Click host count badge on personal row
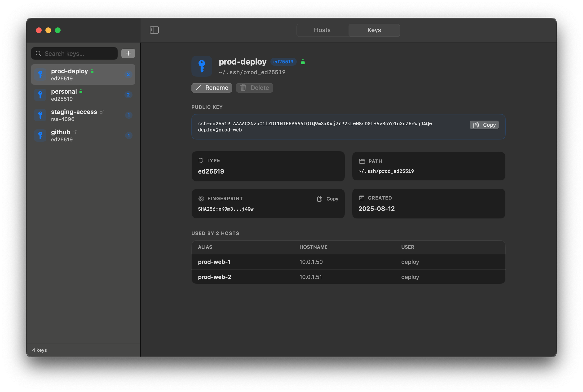 pos(128,95)
